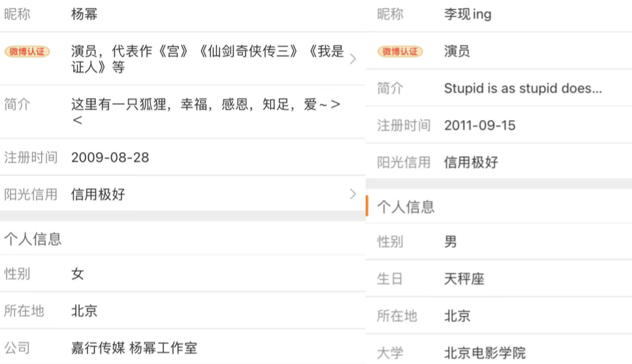Click the 演员 certification text in the right profile
Image resolution: width=632 pixels, height=364 pixels.
457,51
